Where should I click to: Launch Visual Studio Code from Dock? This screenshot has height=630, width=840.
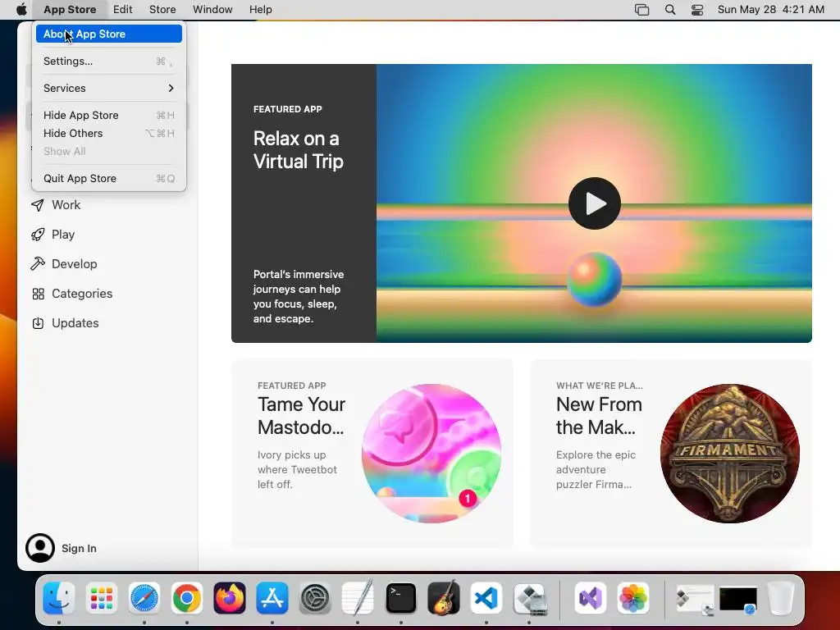point(486,598)
